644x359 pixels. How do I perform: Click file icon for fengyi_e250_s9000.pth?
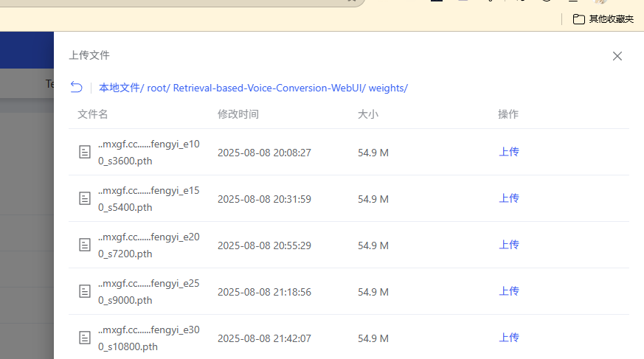[x=85, y=291]
